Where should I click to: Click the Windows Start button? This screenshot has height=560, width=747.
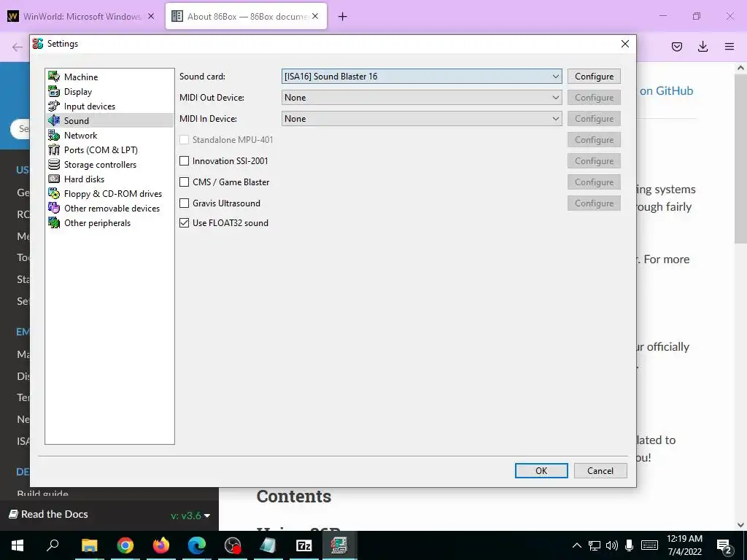(x=18, y=545)
